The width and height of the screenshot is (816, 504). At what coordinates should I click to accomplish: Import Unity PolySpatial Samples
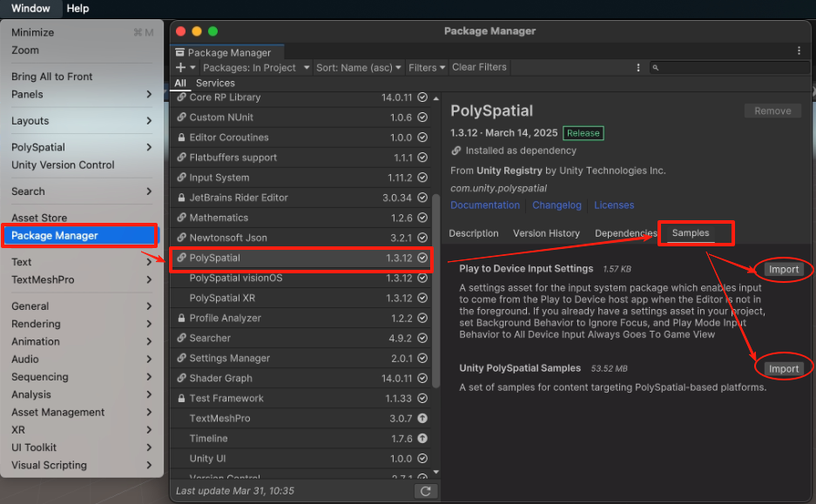pyautogui.click(x=783, y=369)
